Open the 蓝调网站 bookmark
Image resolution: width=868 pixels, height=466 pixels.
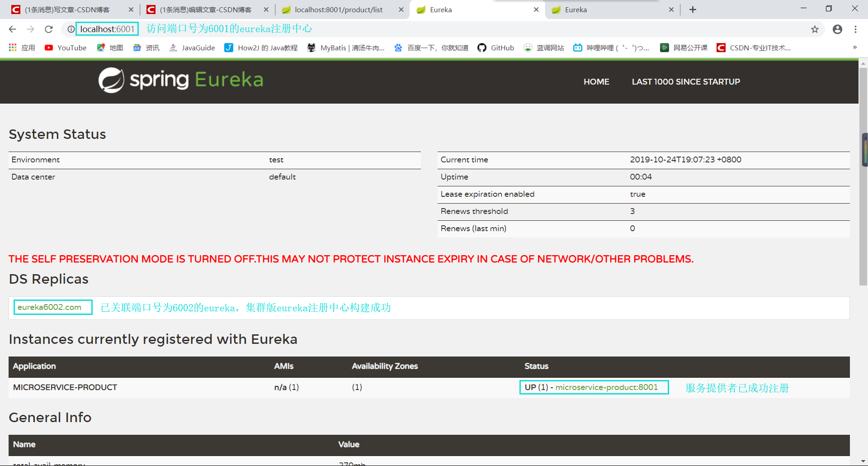544,48
